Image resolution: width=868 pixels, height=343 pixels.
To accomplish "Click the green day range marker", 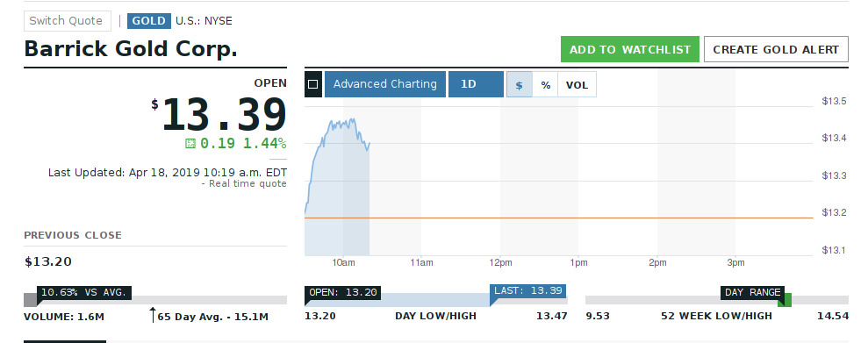I will [785, 300].
